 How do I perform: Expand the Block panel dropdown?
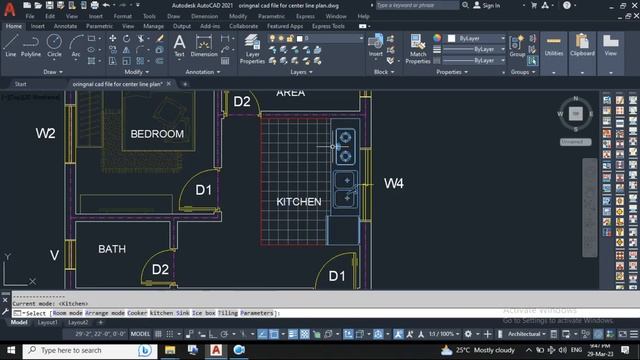coord(384,72)
